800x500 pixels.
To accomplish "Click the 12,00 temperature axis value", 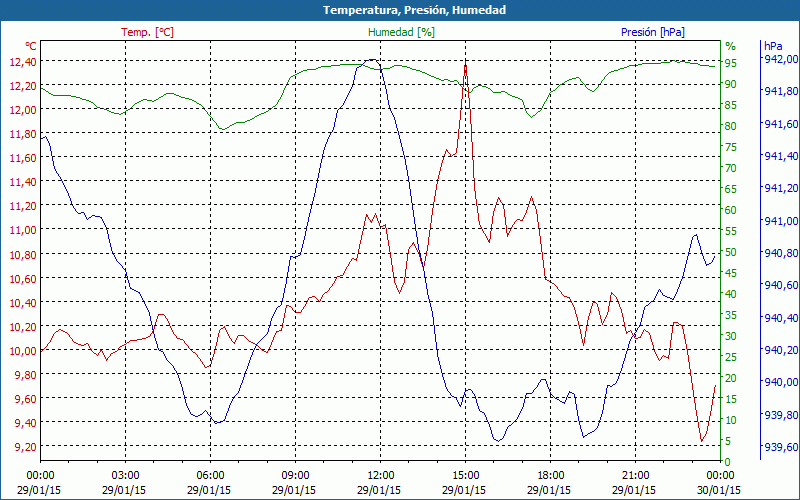I will coord(23,110).
